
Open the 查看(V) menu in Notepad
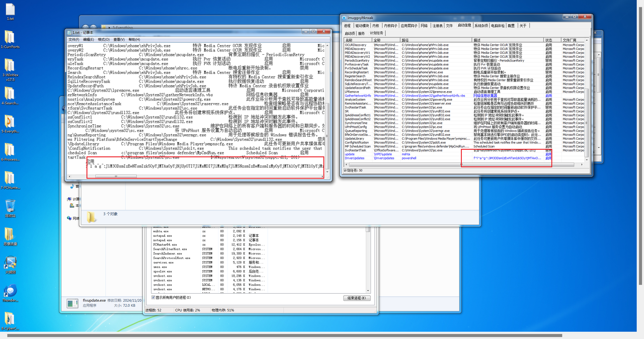pos(119,39)
